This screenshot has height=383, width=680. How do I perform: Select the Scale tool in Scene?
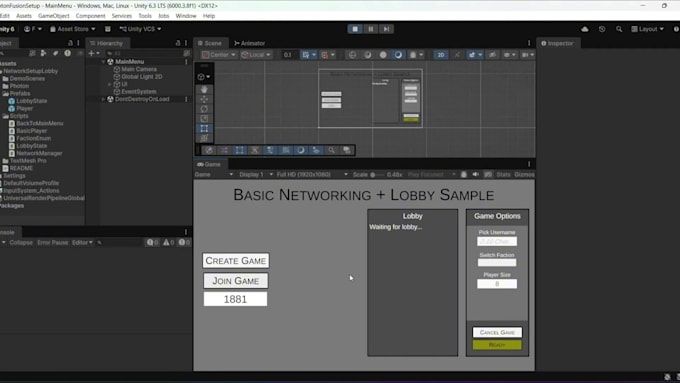(x=204, y=118)
